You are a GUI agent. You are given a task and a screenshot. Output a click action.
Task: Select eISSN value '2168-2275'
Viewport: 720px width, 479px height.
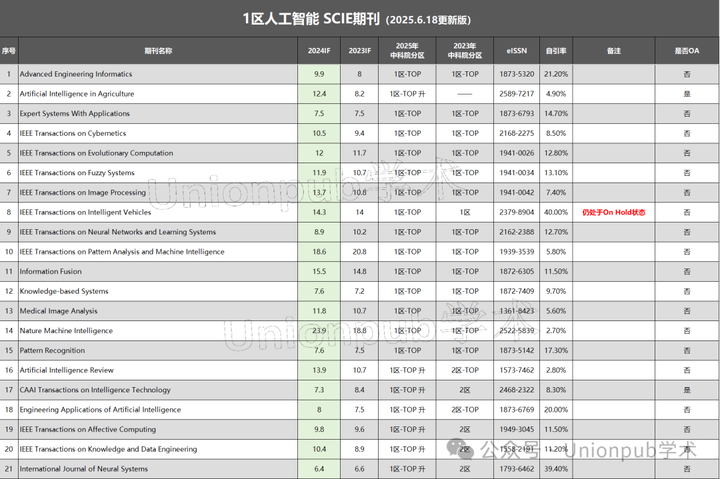[x=517, y=133]
